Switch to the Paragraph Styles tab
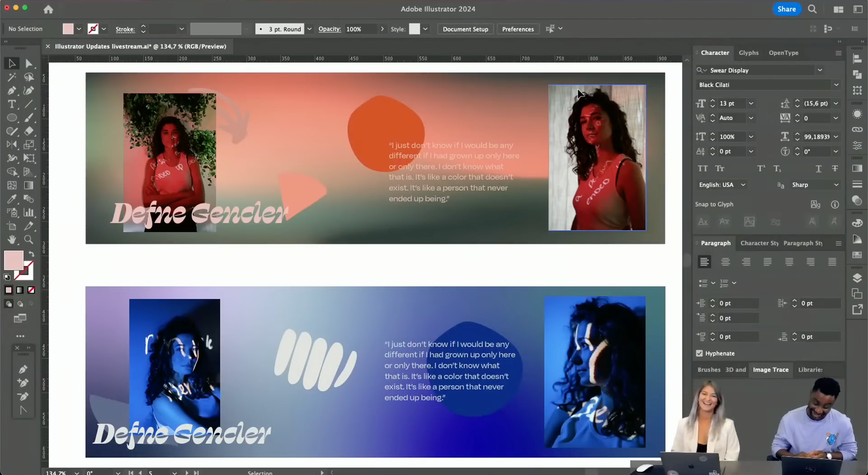The width and height of the screenshot is (868, 475). (803, 243)
